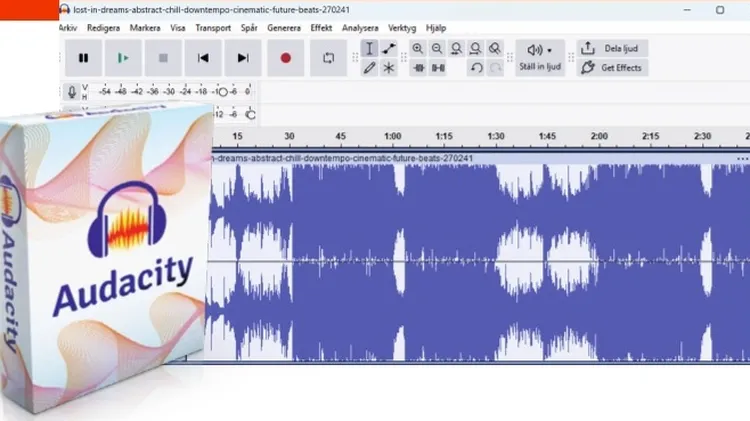
Task: Pause playback with the Pause button
Action: pyautogui.click(x=83, y=58)
